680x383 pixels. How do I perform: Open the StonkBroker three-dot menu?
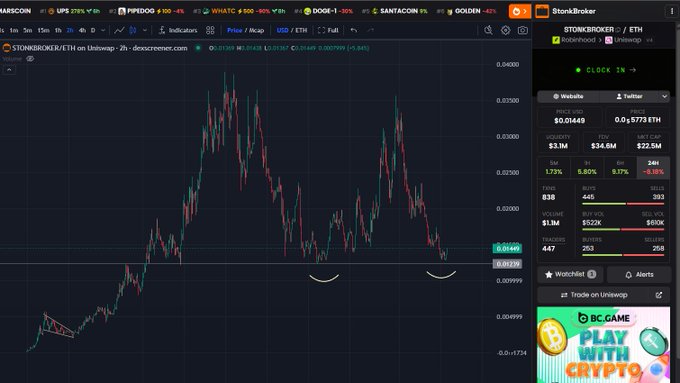point(672,11)
